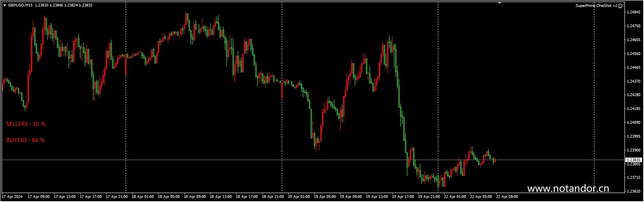Select the SELLERS : 15 % label
Screen dimensions: 644x202
pos(26,124)
